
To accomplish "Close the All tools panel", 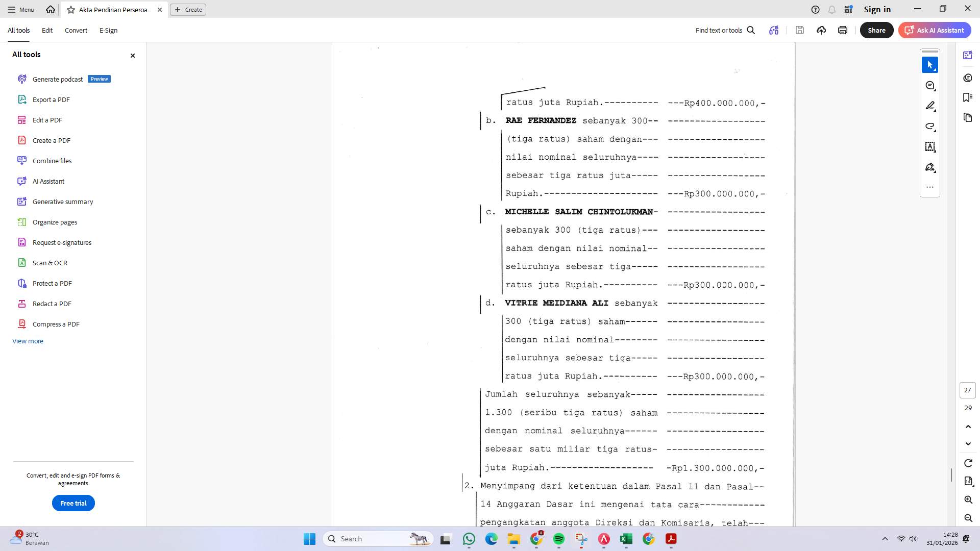I will [x=132, y=56].
